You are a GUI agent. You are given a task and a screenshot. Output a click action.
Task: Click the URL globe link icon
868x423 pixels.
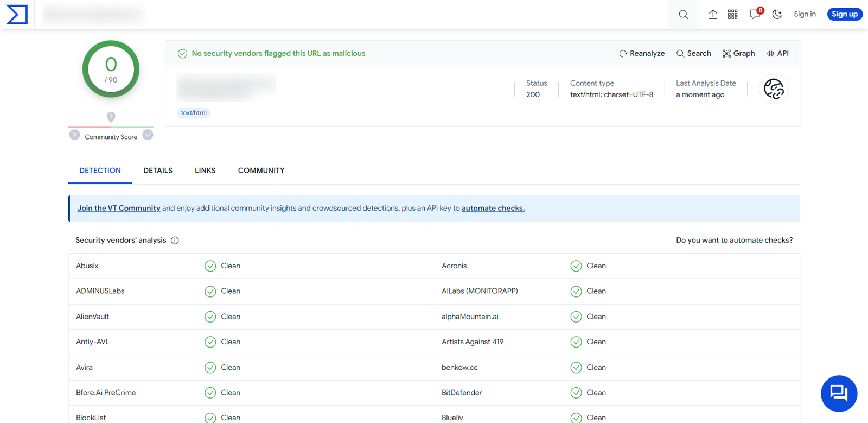pyautogui.click(x=774, y=89)
